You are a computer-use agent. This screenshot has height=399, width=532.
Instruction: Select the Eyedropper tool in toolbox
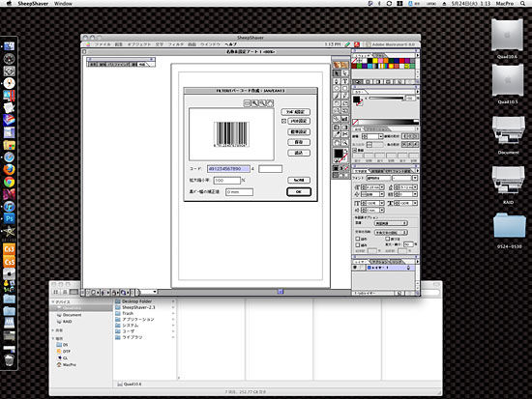point(337,134)
